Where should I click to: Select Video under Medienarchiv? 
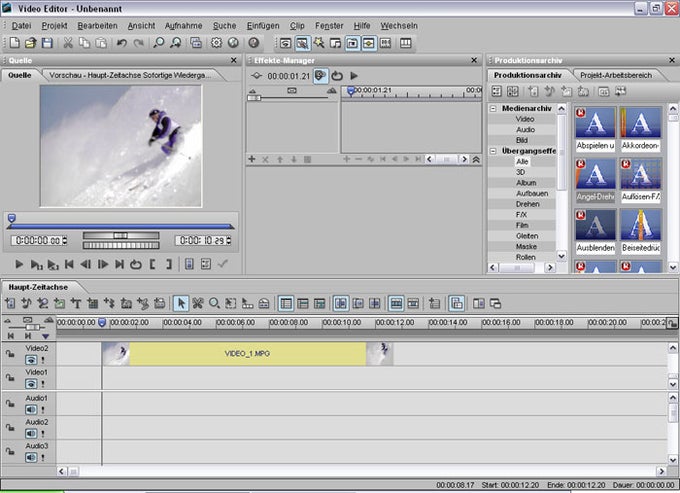(525, 119)
